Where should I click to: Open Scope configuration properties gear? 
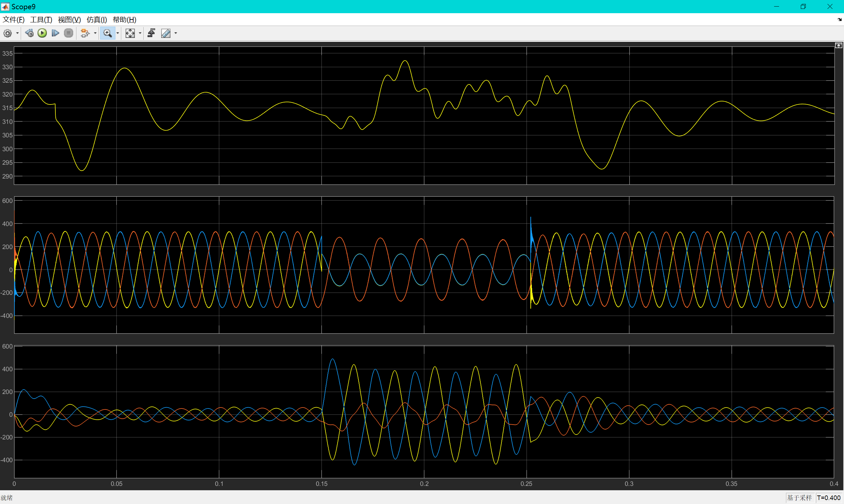pos(8,33)
